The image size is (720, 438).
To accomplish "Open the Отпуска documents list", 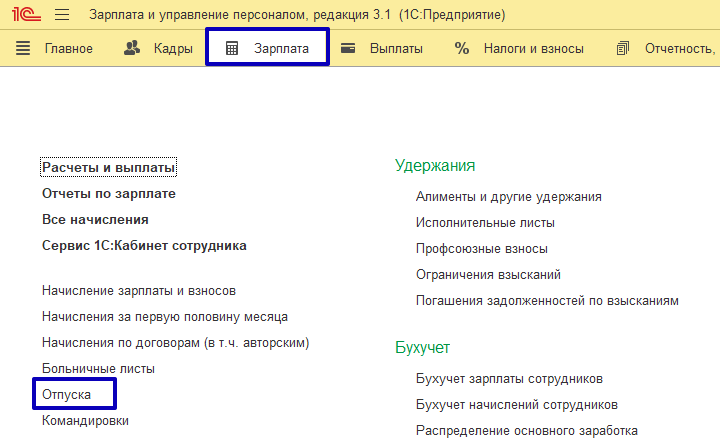I will pyautogui.click(x=66, y=395).
